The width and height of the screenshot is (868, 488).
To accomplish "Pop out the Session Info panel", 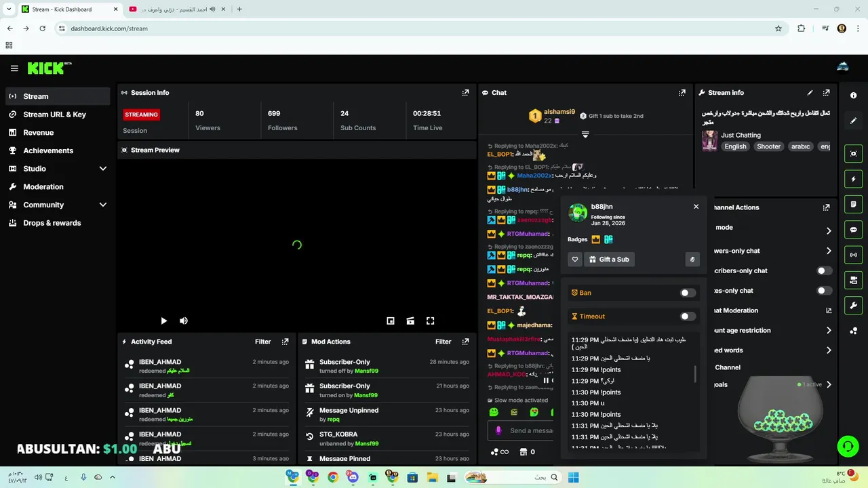I will pos(465,93).
